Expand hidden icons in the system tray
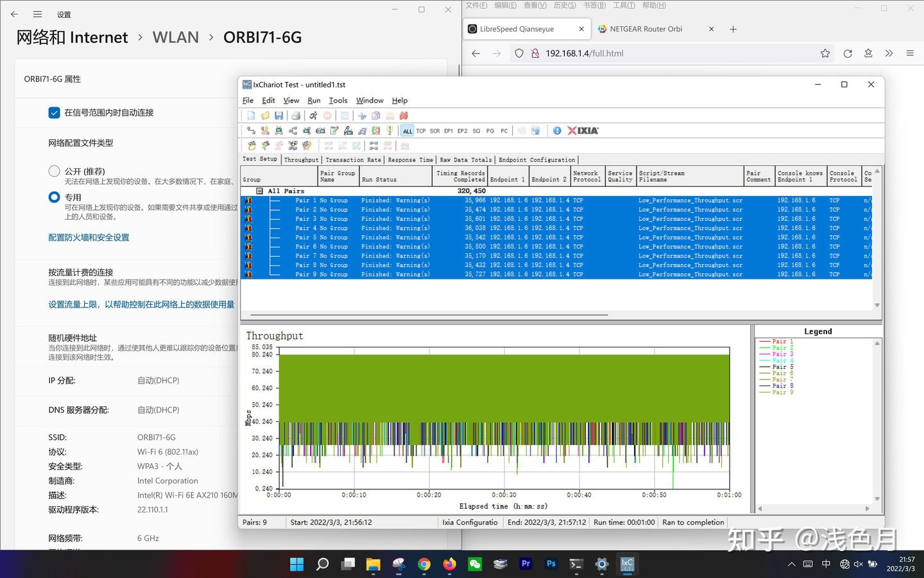This screenshot has width=924, height=578. click(x=791, y=564)
